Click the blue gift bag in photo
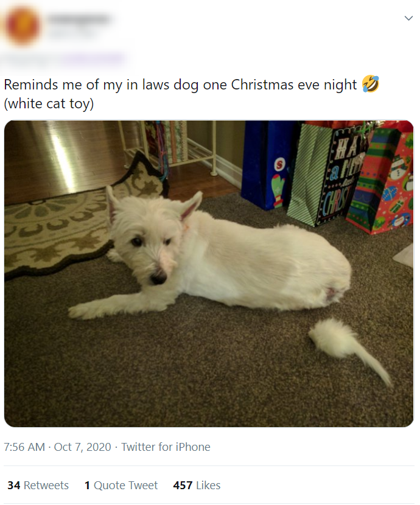The height and width of the screenshot is (505, 420). 266,165
